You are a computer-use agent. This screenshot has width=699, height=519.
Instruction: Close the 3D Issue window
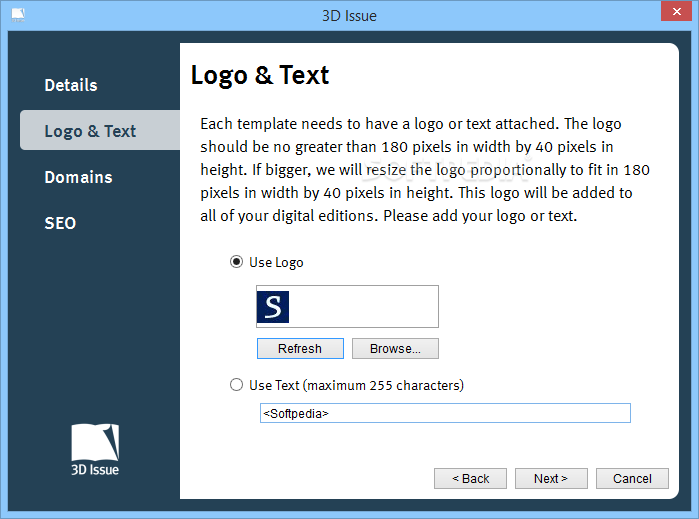pyautogui.click(x=676, y=11)
